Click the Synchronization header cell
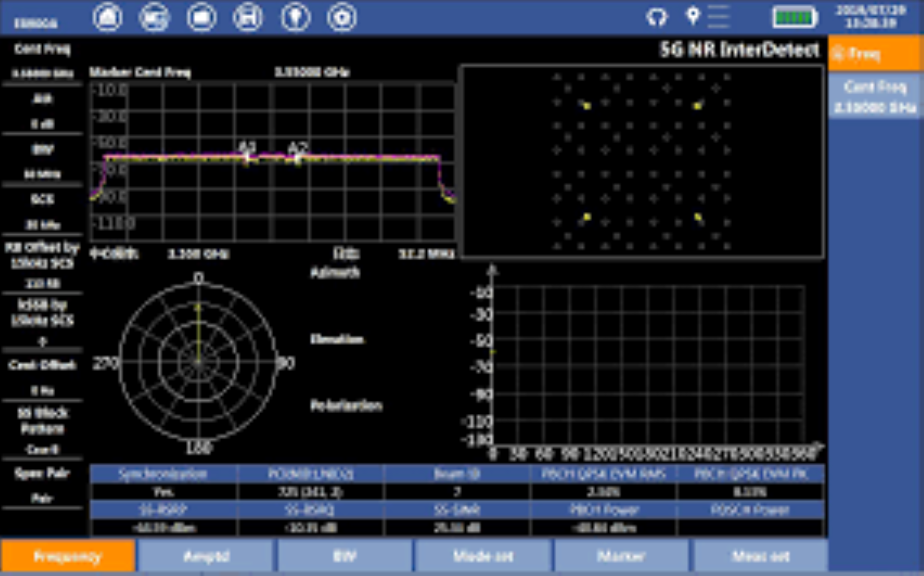This screenshot has height=576, width=924. [x=163, y=474]
